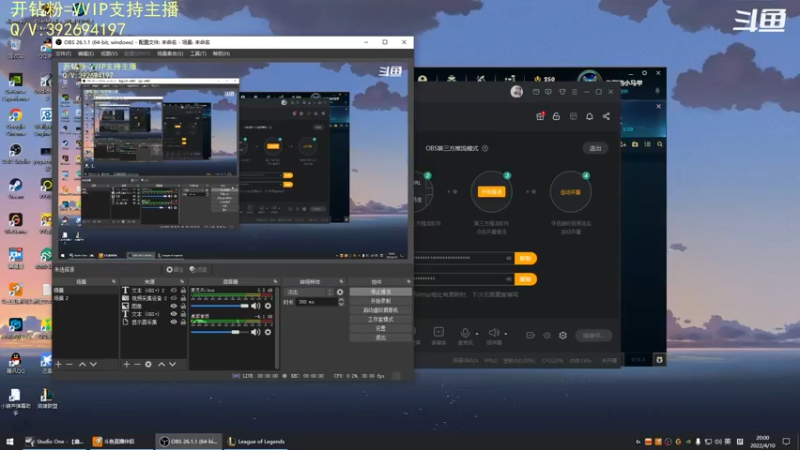Click search icon in League client
Viewport: 800px width, 450px height.
coord(660,144)
